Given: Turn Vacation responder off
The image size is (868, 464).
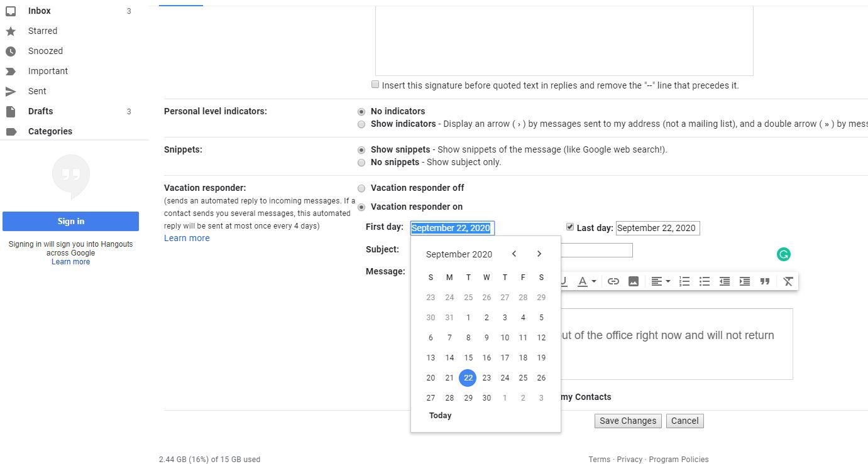Looking at the screenshot, I should click(361, 188).
